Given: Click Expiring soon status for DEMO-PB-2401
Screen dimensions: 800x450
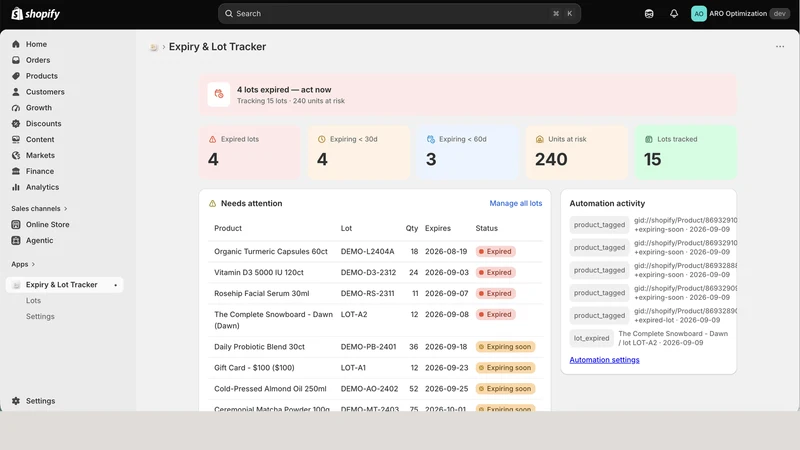Looking at the screenshot, I should (x=505, y=347).
